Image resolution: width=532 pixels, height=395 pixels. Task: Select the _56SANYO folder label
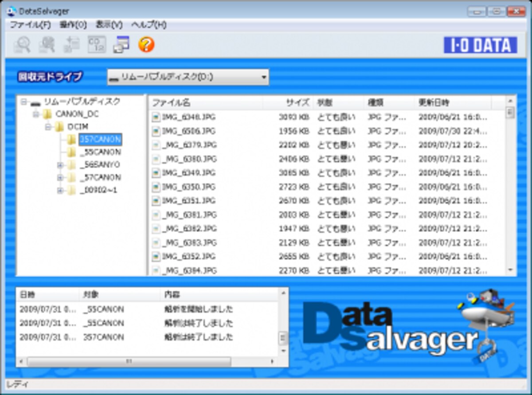(100, 165)
